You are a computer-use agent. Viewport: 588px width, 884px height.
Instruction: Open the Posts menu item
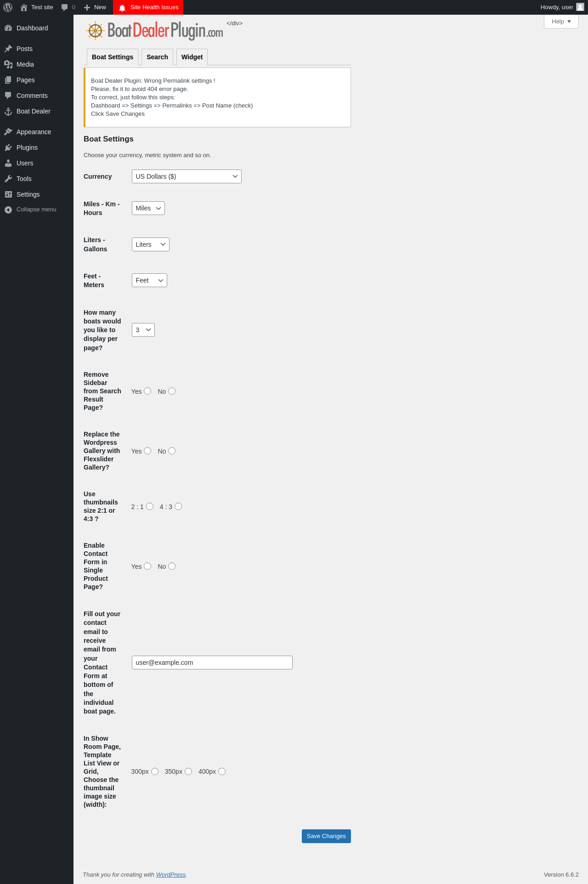pos(37,49)
